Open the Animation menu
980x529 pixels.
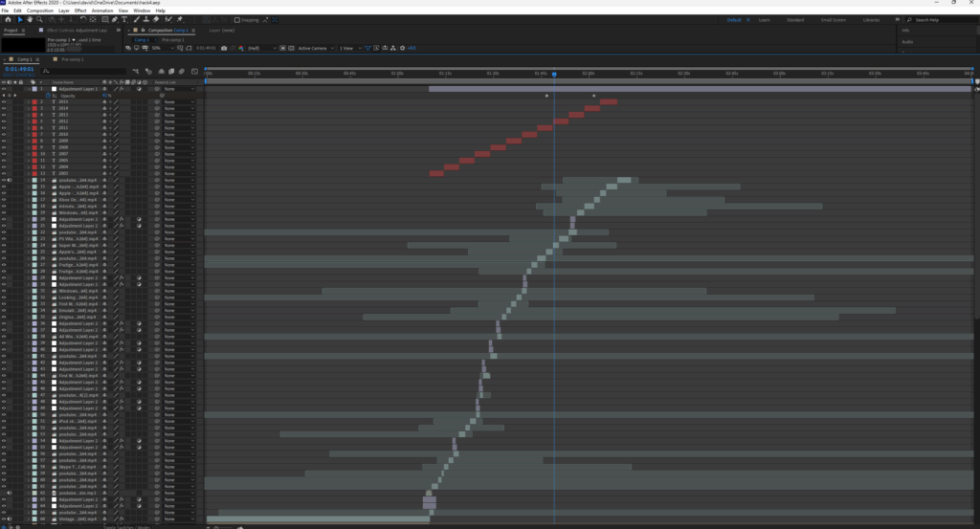click(101, 11)
